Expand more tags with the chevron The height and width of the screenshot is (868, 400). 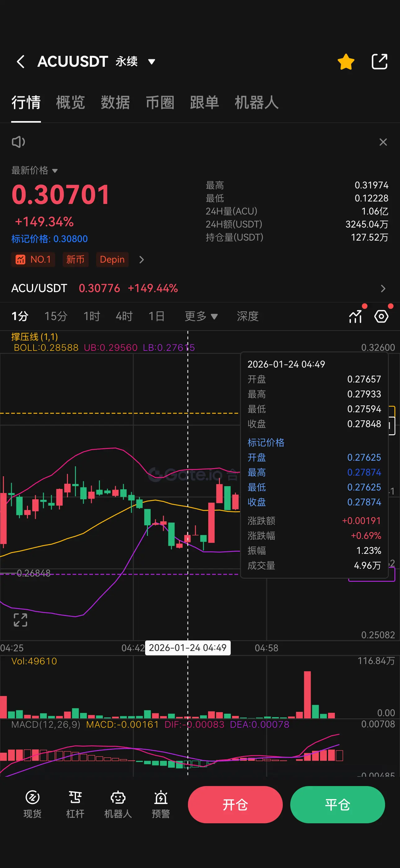coord(141,260)
